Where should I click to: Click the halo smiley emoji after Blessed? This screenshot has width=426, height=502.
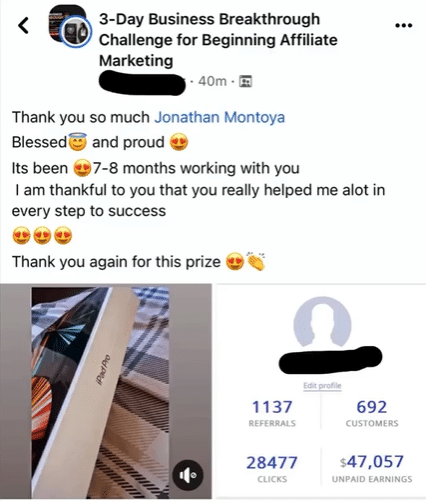[x=78, y=141]
